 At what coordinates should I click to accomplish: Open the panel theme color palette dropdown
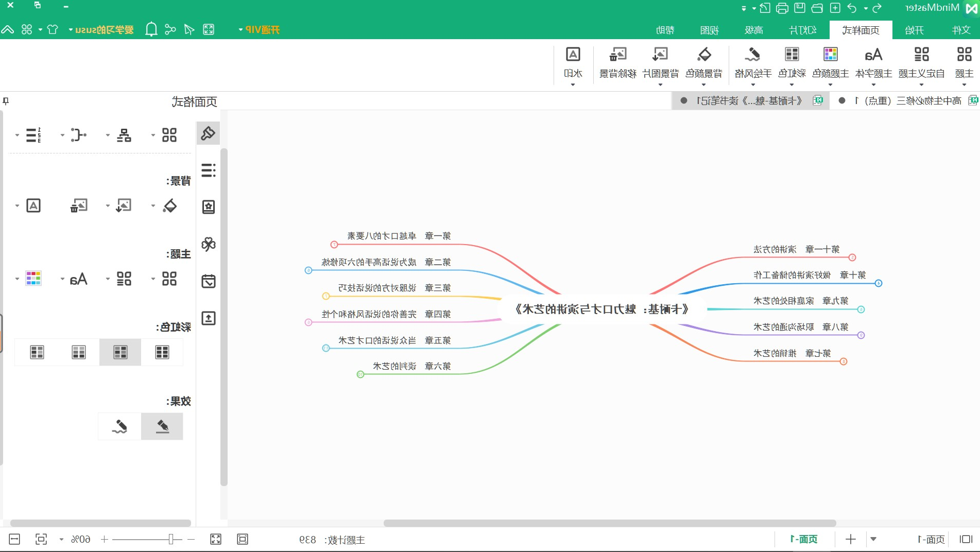[17, 279]
